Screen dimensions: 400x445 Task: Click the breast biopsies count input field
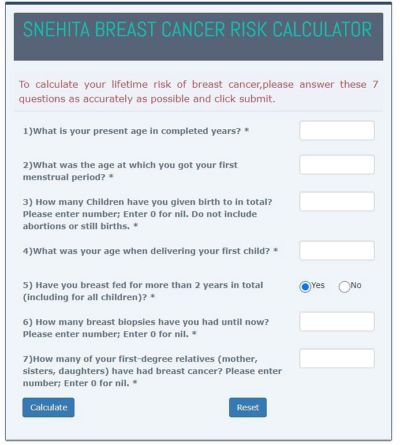click(x=337, y=322)
